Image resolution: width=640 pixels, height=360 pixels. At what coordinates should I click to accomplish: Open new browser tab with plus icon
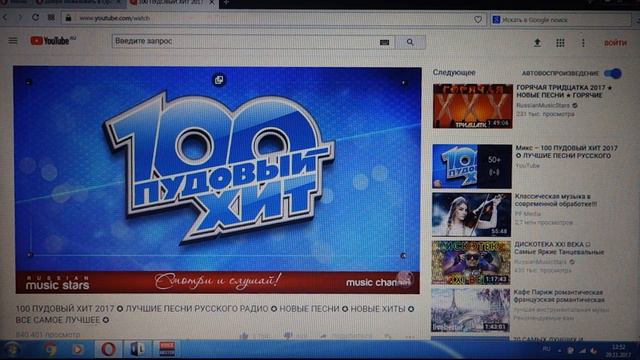(x=226, y=2)
